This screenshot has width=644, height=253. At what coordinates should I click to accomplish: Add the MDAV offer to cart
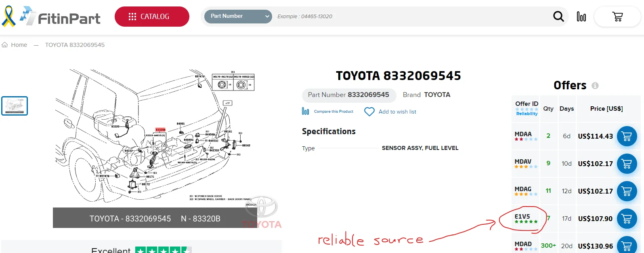(x=627, y=164)
